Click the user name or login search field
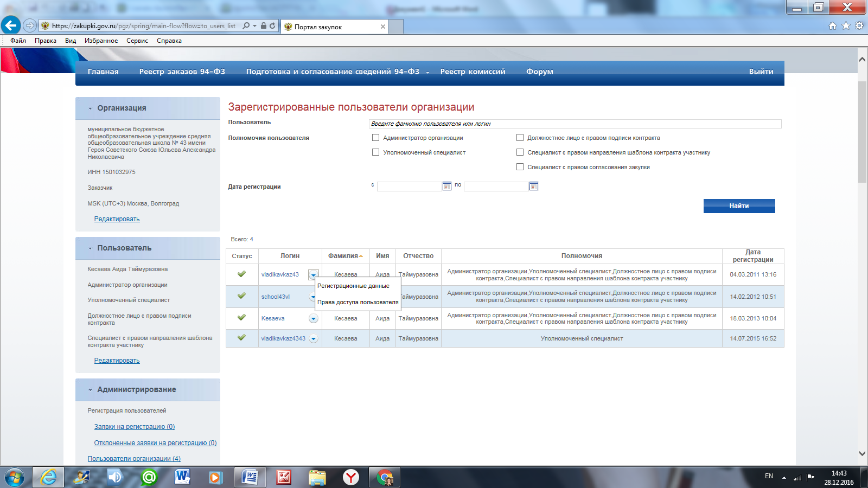868x488 pixels. (575, 124)
